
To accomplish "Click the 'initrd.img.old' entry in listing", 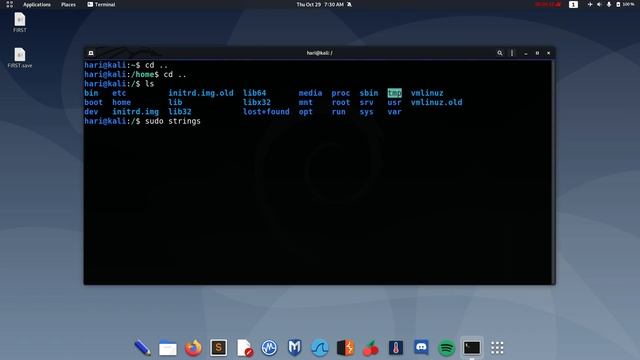I will pyautogui.click(x=201, y=93).
